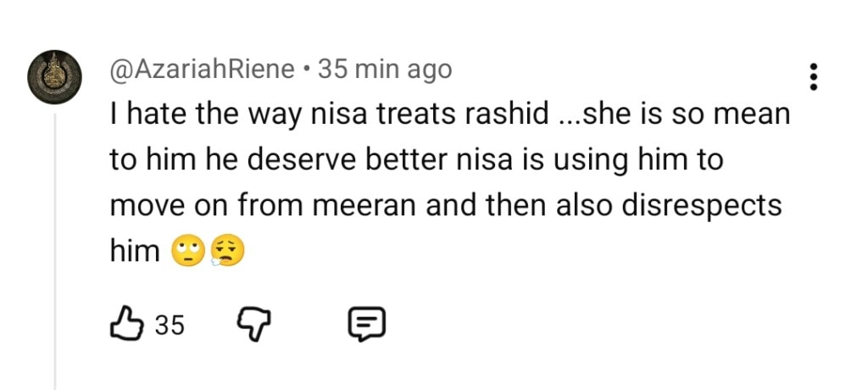868x390 pixels.
Task: Click the line starting "move on from meeran"
Action: coord(448,206)
